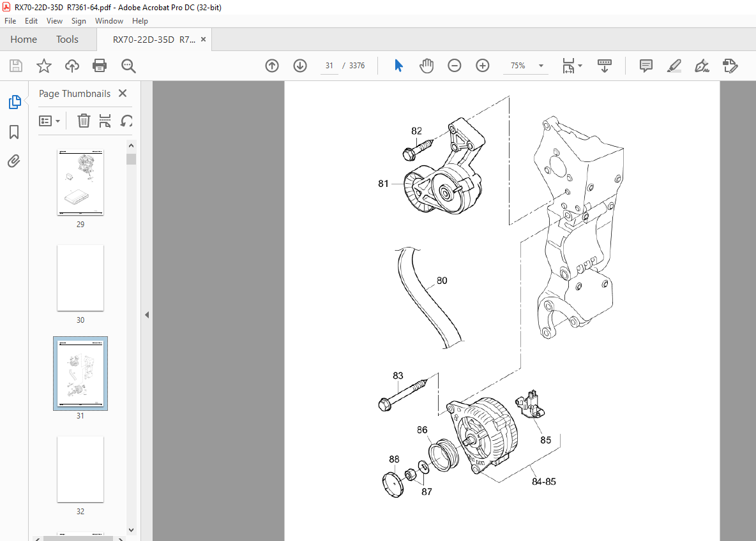Open the find text magnifier tool
Screen dimensions: 756x541
coord(128,66)
